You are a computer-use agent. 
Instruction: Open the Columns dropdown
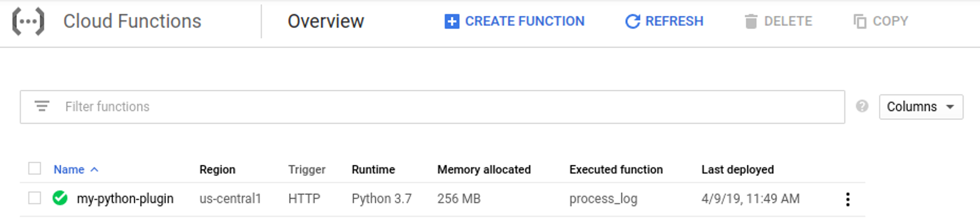pyautogui.click(x=920, y=107)
